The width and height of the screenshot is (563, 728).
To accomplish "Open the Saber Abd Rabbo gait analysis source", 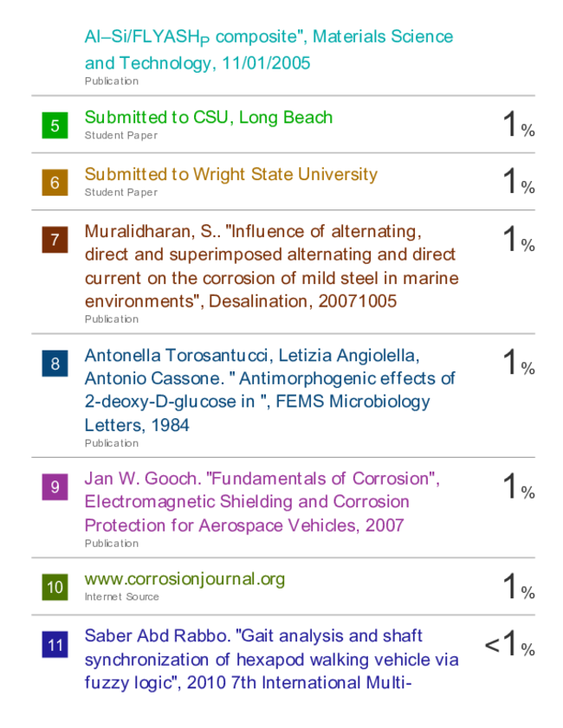I will click(272, 660).
